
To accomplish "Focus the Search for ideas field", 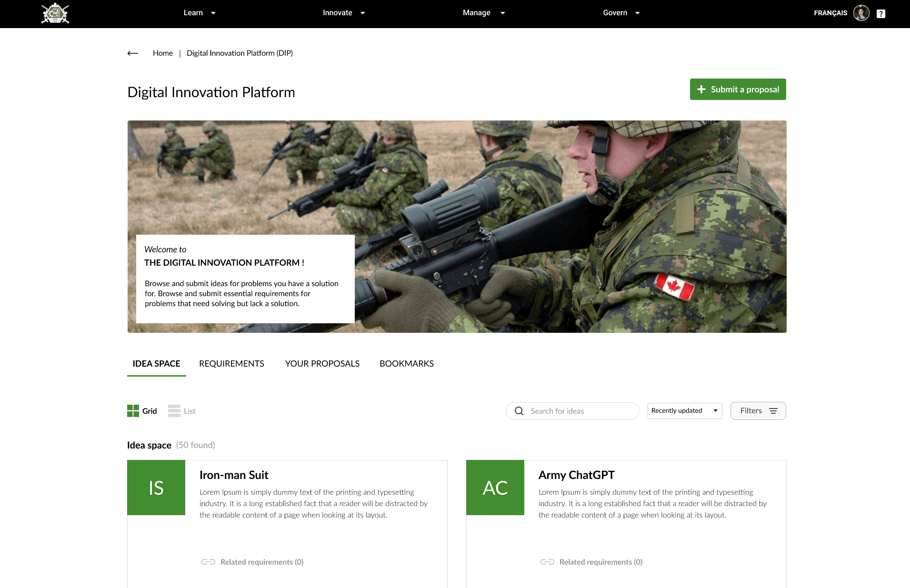I will coord(572,411).
